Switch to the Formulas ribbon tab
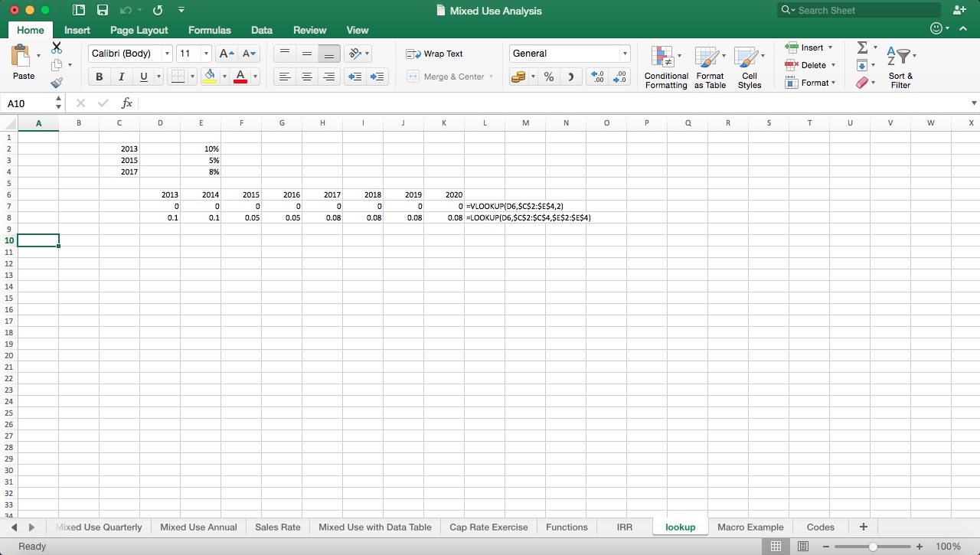This screenshot has width=980, height=555. [209, 31]
